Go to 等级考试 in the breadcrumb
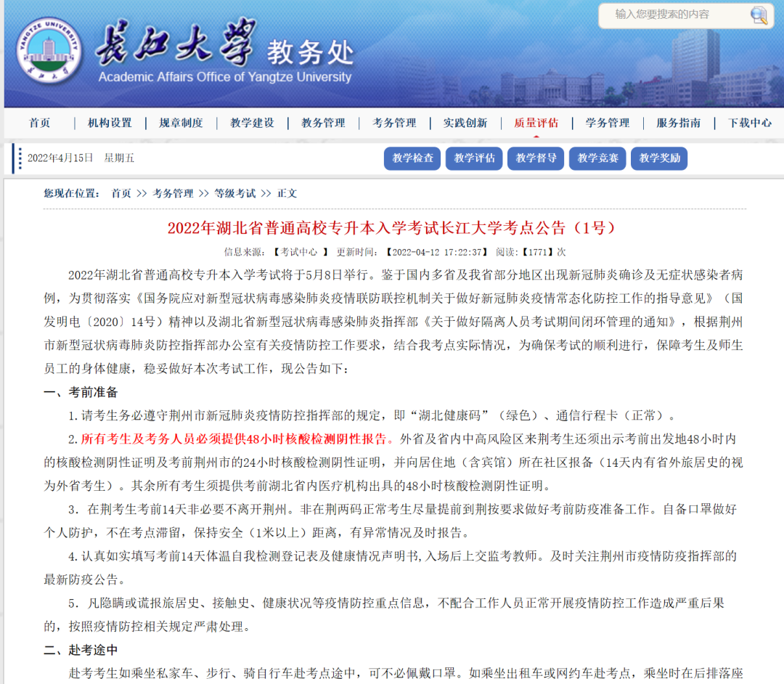784x684 pixels. [235, 193]
